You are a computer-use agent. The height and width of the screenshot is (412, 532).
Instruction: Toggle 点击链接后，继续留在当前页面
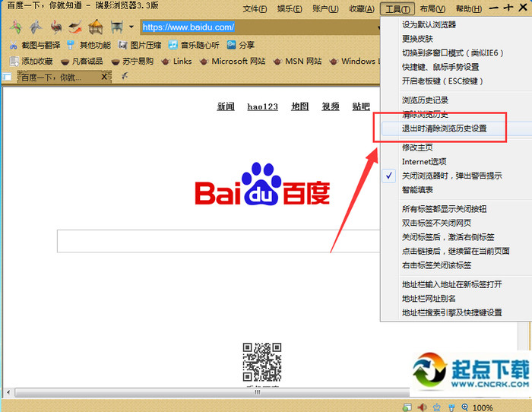click(x=457, y=251)
